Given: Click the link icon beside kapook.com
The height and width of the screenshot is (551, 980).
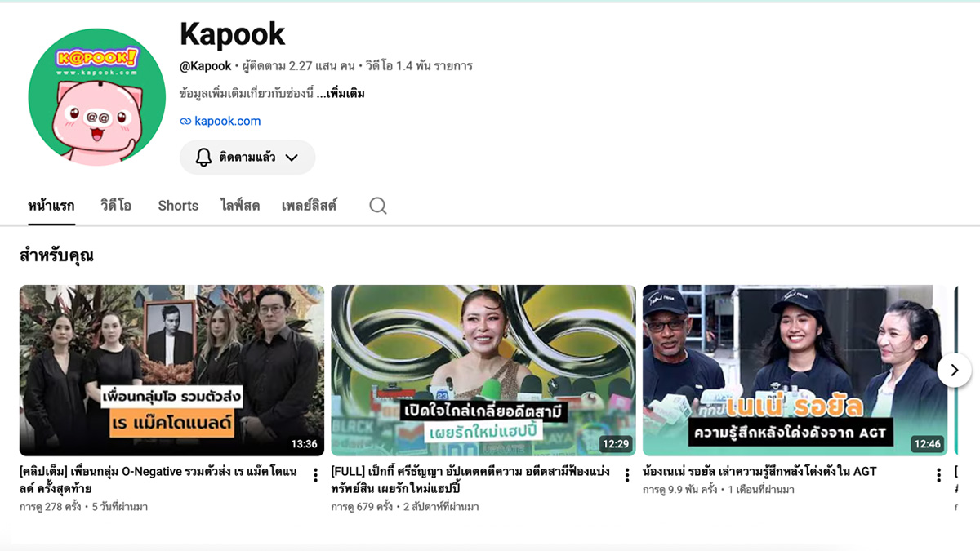Looking at the screenshot, I should pos(185,121).
